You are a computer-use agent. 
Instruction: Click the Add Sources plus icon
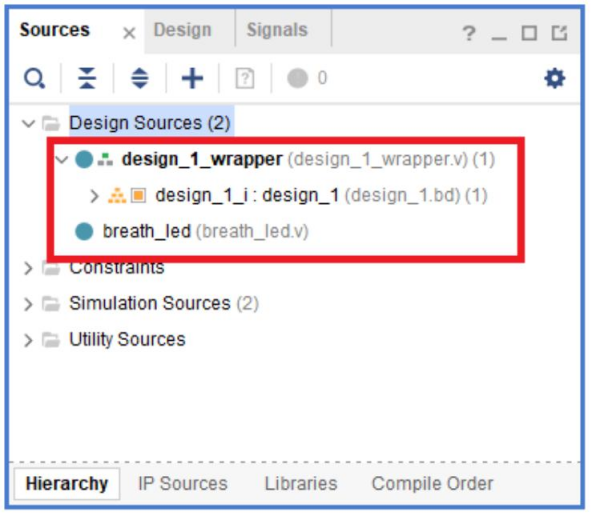click(x=192, y=78)
